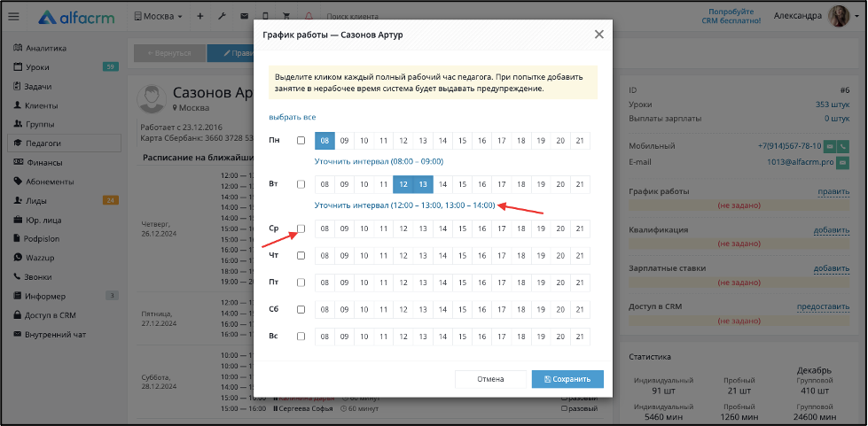868x426 pixels.
Task: Click the envelope mail icon in top bar
Action: [244, 17]
